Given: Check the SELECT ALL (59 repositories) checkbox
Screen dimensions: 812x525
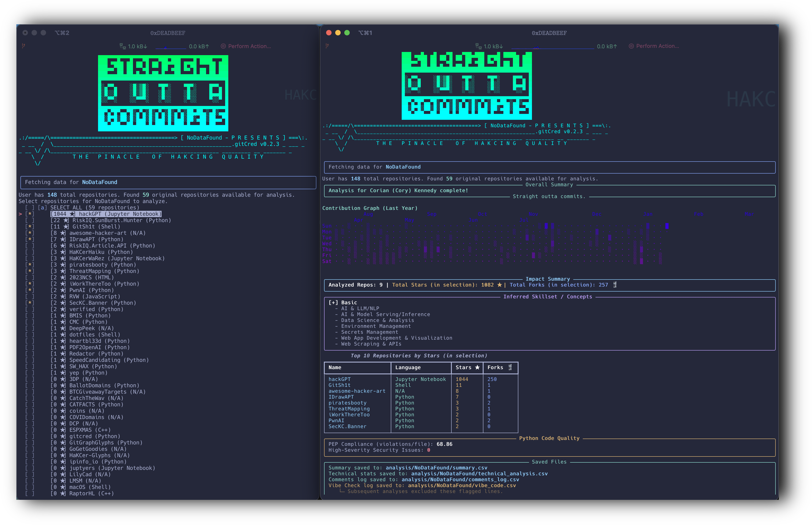Looking at the screenshot, I should [30, 208].
